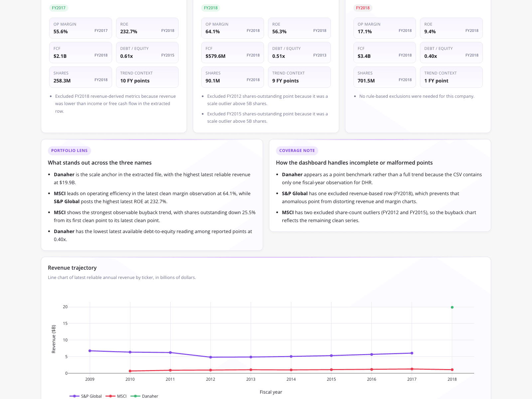Select the FCF card showing $3.4B

(x=385, y=53)
